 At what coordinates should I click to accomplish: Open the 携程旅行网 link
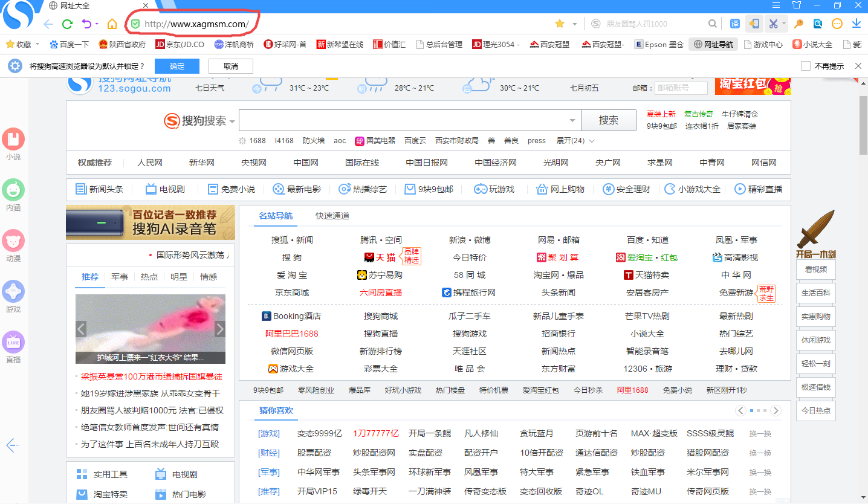coord(469,292)
